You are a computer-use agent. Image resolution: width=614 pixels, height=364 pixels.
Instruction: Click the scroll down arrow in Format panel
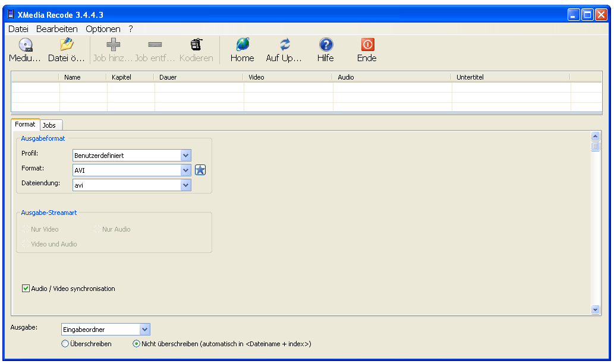(595, 309)
